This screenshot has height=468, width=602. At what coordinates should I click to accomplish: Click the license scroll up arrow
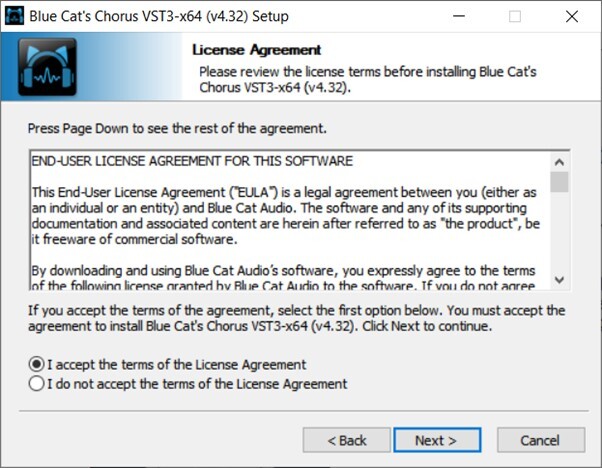[559, 161]
